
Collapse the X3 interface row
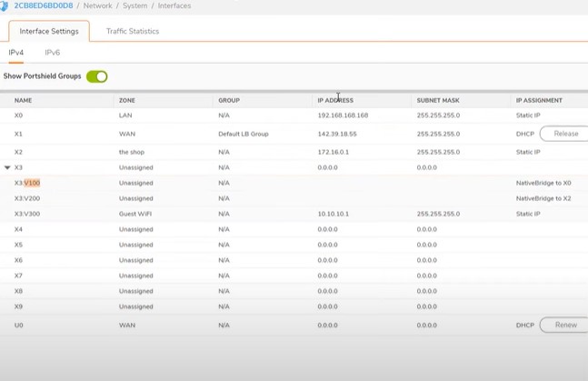pyautogui.click(x=7, y=167)
